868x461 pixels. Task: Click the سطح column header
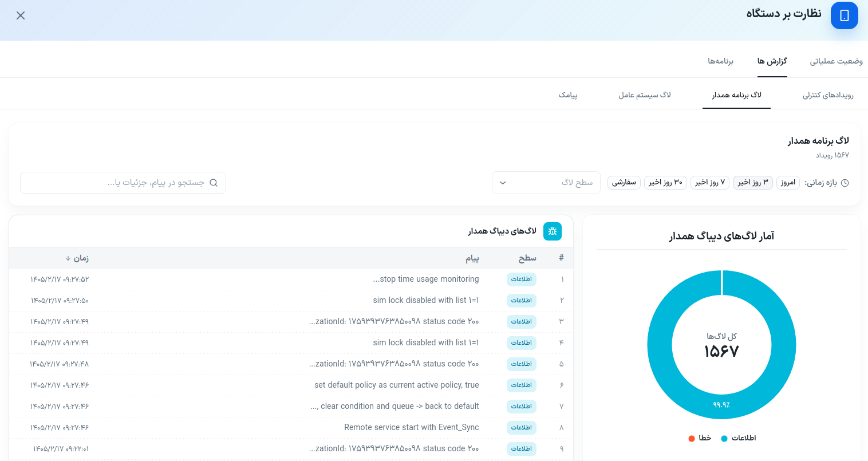click(x=527, y=259)
